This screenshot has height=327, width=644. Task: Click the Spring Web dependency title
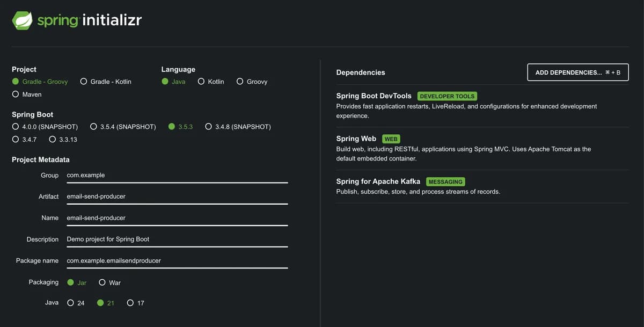pyautogui.click(x=356, y=139)
